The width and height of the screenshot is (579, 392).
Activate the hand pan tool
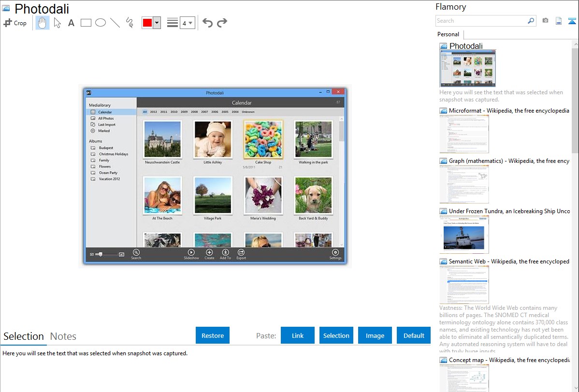42,23
